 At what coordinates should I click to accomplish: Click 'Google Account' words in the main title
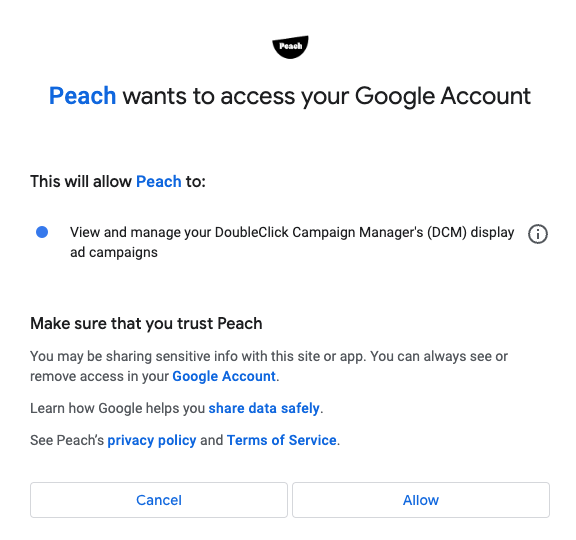(443, 96)
